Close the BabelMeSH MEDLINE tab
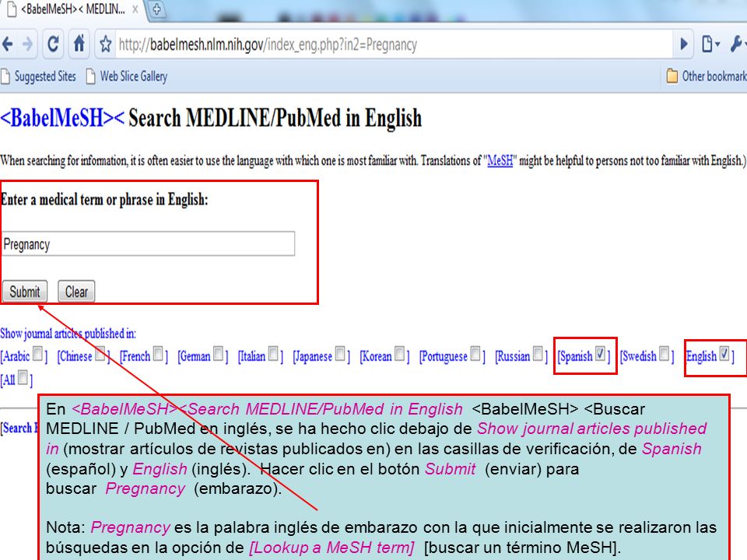 pos(135,9)
